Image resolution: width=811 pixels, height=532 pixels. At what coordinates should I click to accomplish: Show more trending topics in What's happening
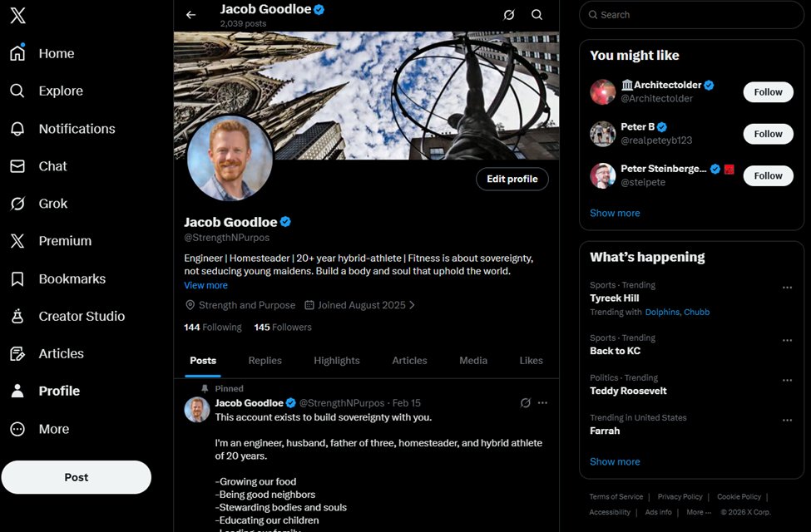[614, 461]
